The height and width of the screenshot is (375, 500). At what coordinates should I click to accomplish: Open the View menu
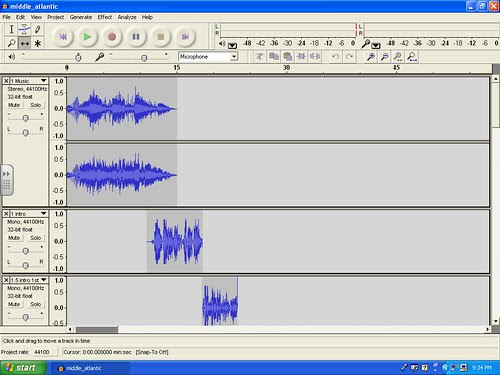click(x=36, y=17)
